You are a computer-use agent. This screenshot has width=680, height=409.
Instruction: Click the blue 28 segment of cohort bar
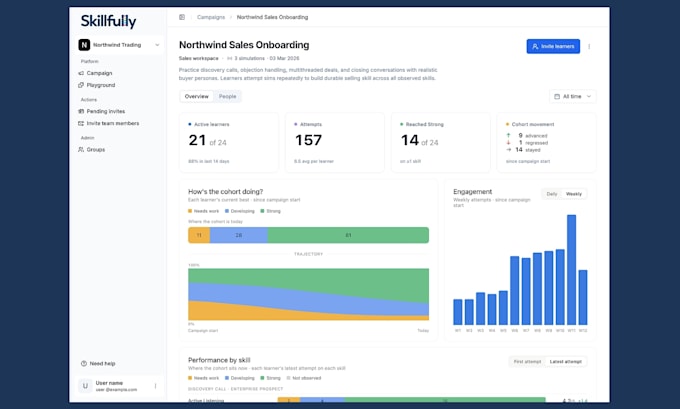tap(239, 235)
